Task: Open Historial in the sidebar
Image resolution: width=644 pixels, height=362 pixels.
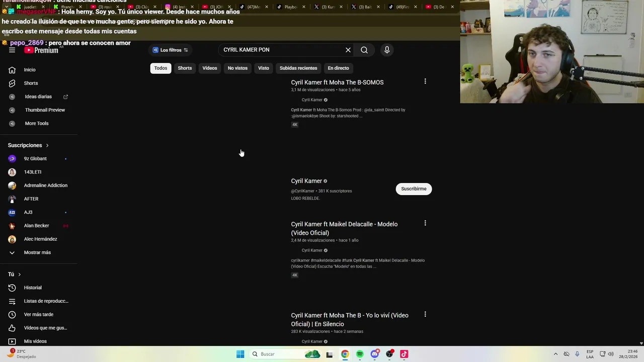Action: coord(33,288)
